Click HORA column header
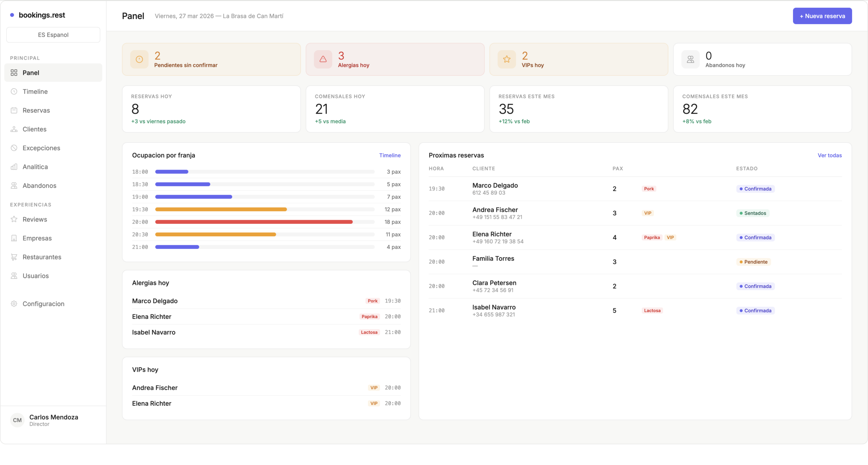The width and height of the screenshot is (868, 465). point(436,169)
